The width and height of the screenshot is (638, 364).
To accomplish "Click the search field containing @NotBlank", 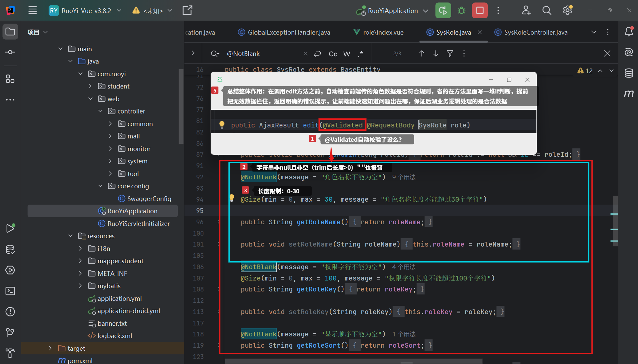I will [263, 54].
